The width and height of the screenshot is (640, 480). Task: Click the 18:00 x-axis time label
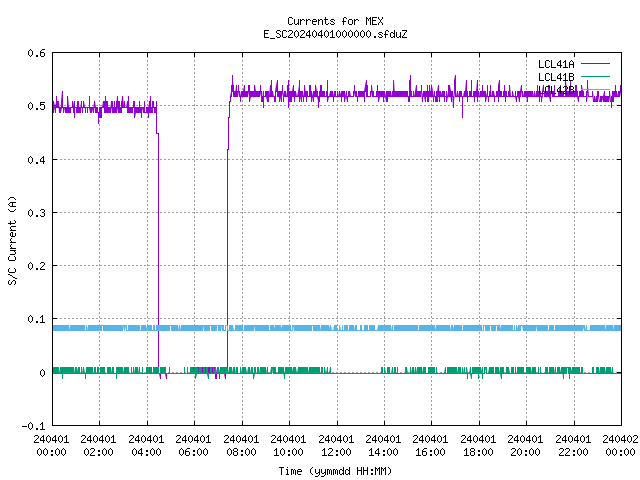click(x=478, y=452)
